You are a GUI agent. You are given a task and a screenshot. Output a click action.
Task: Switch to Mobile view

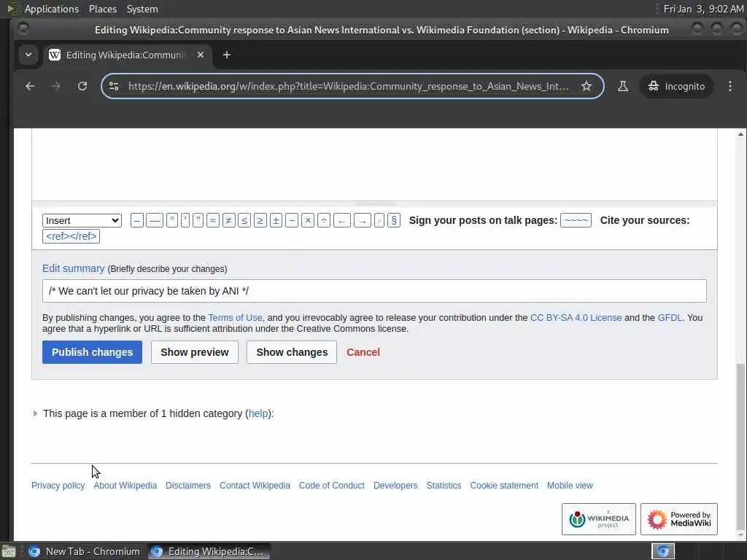coord(570,485)
